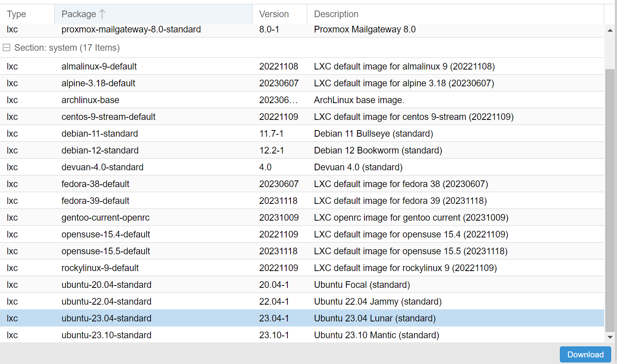Image resolution: width=617 pixels, height=364 pixels.
Task: Collapse the Section: system group
Action: 6,48
